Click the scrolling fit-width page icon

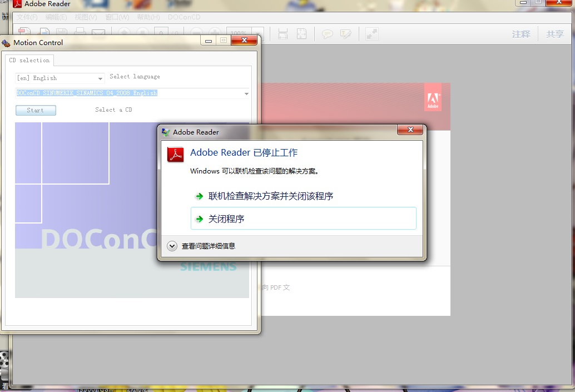tap(282, 34)
